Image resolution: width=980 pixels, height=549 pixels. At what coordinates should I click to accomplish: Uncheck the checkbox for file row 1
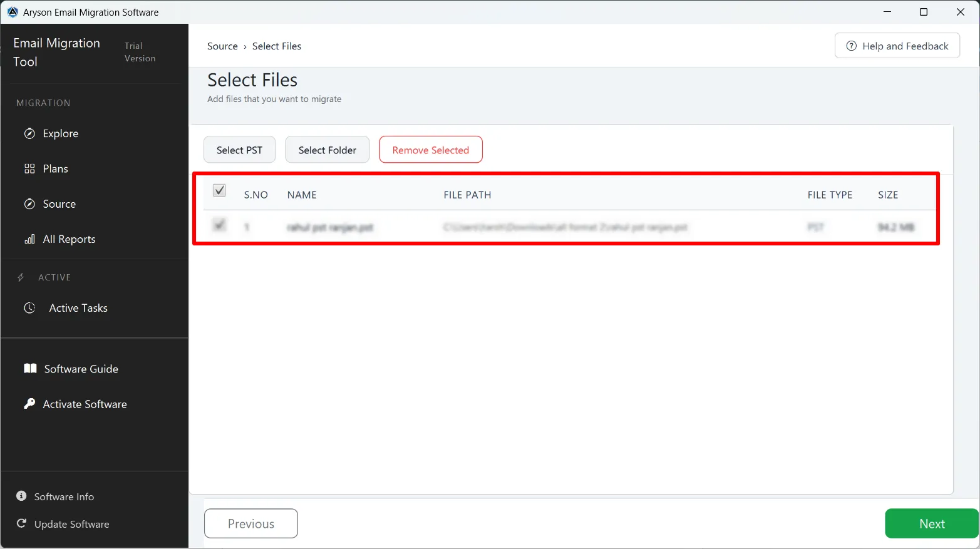(x=219, y=224)
